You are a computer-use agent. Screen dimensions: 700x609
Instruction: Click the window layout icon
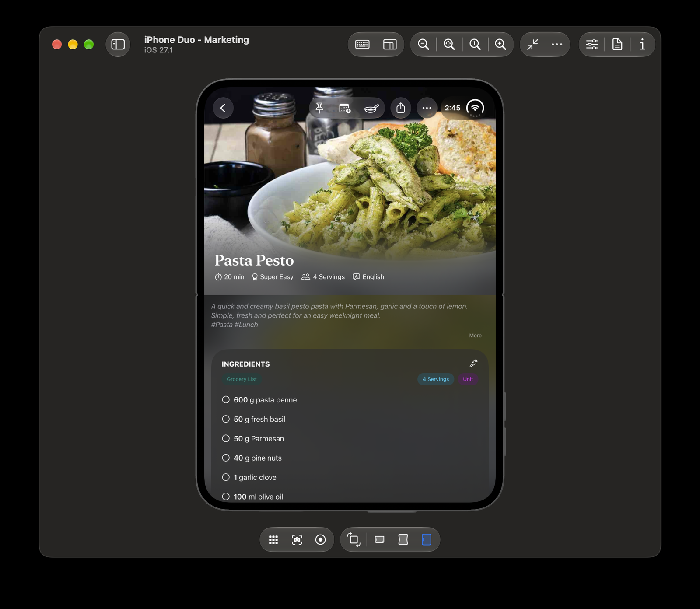coord(390,44)
